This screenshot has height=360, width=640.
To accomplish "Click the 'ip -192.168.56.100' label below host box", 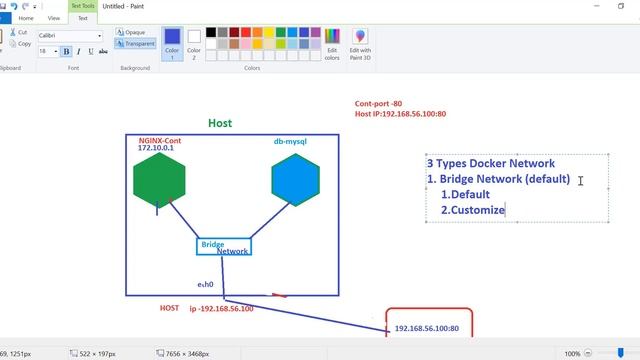I will (221, 309).
